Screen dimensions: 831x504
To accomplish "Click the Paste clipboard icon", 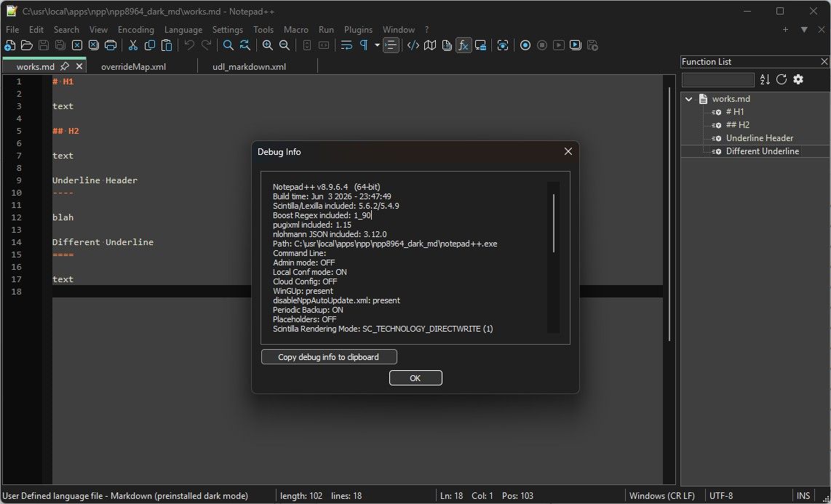I will point(167,46).
